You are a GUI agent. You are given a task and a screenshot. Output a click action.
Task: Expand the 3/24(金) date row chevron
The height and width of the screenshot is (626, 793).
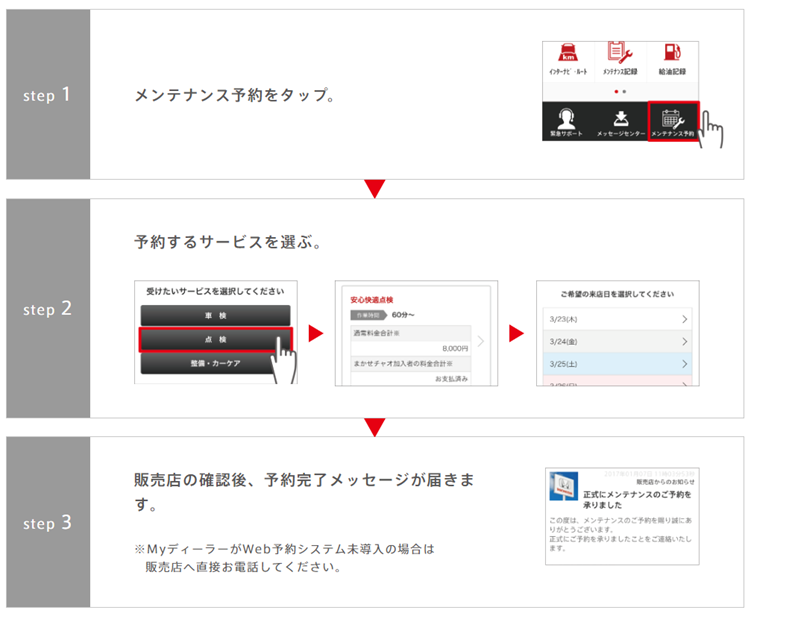click(x=684, y=341)
